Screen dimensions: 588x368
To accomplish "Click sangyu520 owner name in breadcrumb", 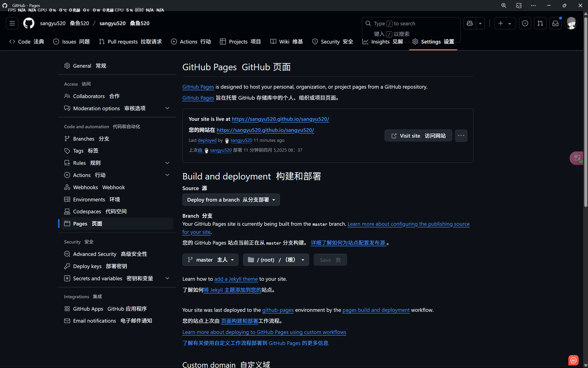I will coord(53,23).
